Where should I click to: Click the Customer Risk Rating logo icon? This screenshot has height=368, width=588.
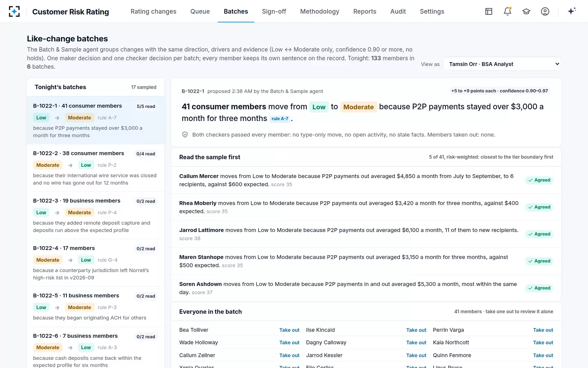14,11
